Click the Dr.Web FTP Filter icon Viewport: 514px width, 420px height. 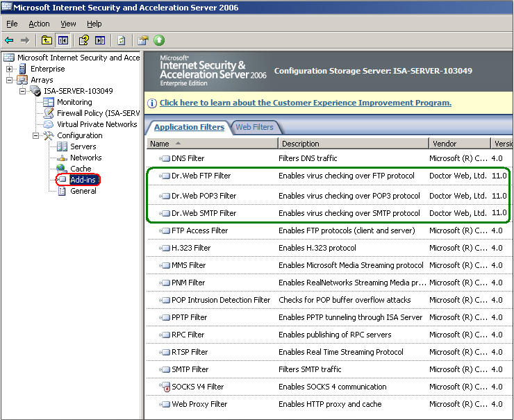point(165,176)
